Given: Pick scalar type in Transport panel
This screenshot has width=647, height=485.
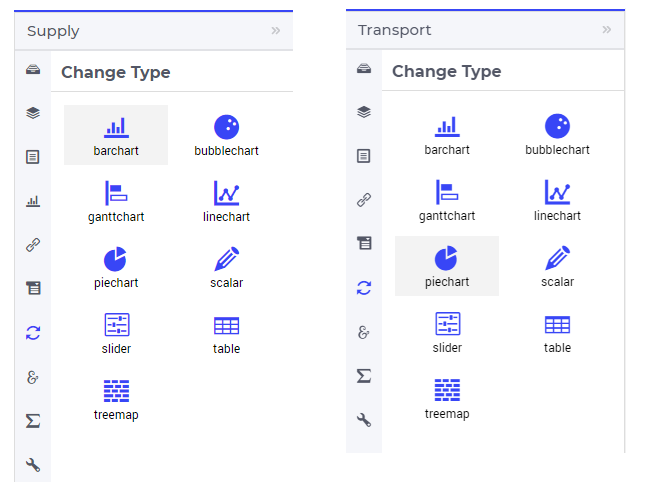Looking at the screenshot, I should click(557, 266).
